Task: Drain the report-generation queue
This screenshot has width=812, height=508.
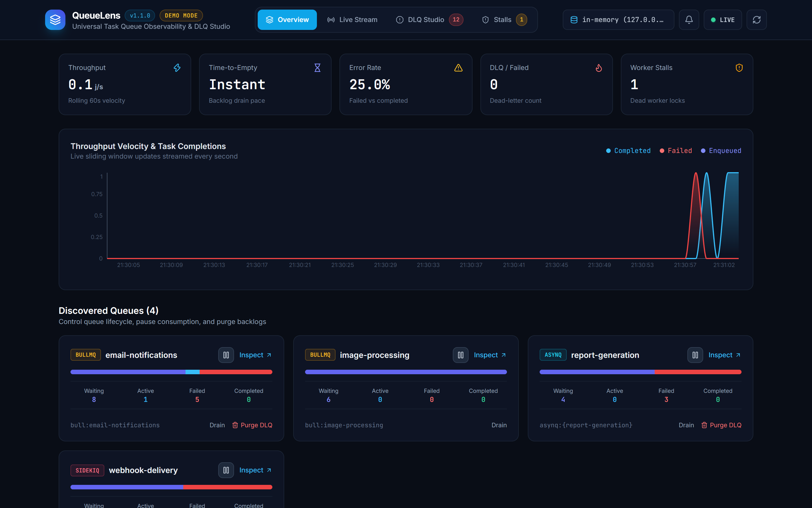Action: [686, 425]
